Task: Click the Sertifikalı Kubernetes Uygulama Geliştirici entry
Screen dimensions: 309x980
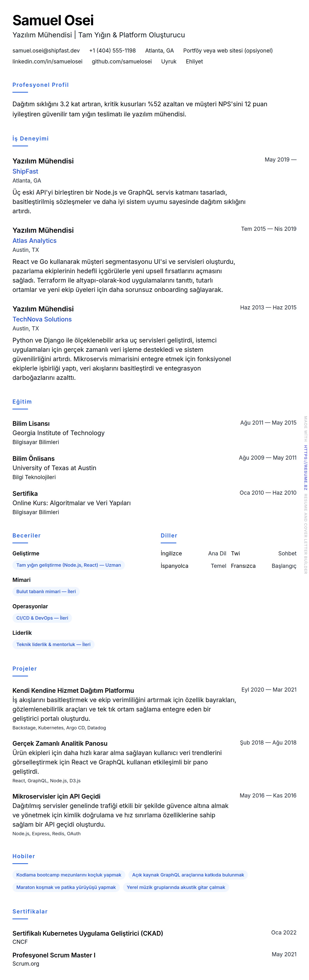Action: click(x=88, y=933)
